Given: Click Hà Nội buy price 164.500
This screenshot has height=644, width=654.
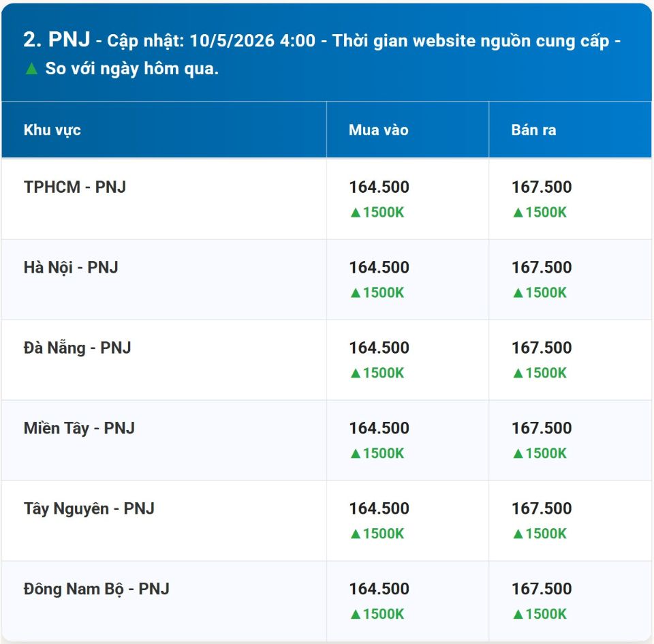Looking at the screenshot, I should (x=379, y=267).
